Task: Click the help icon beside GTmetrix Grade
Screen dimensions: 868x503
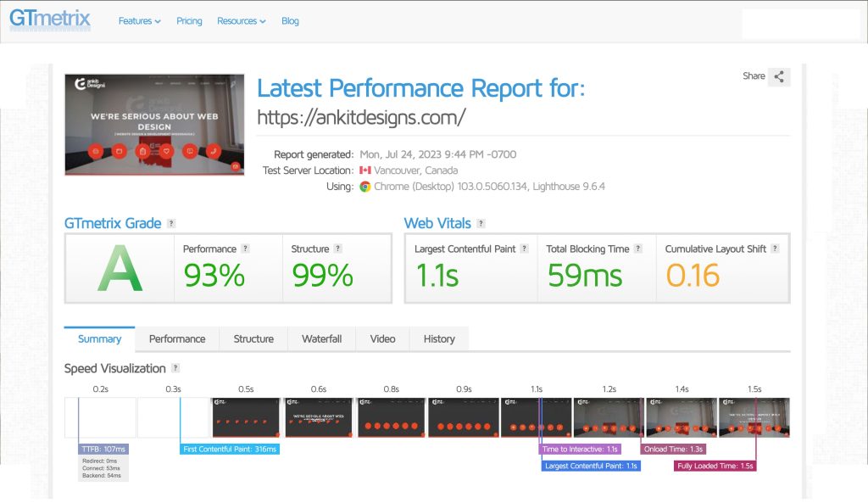Action: tap(171, 224)
